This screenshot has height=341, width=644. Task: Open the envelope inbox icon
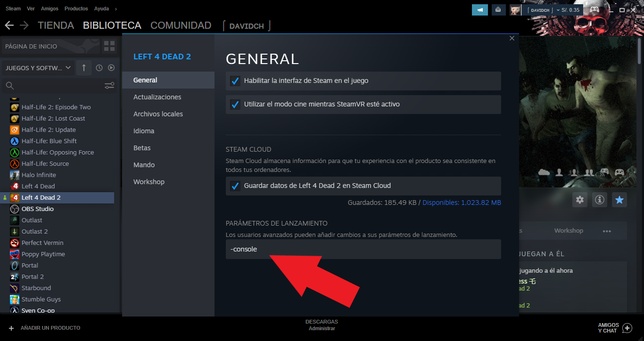coord(499,9)
